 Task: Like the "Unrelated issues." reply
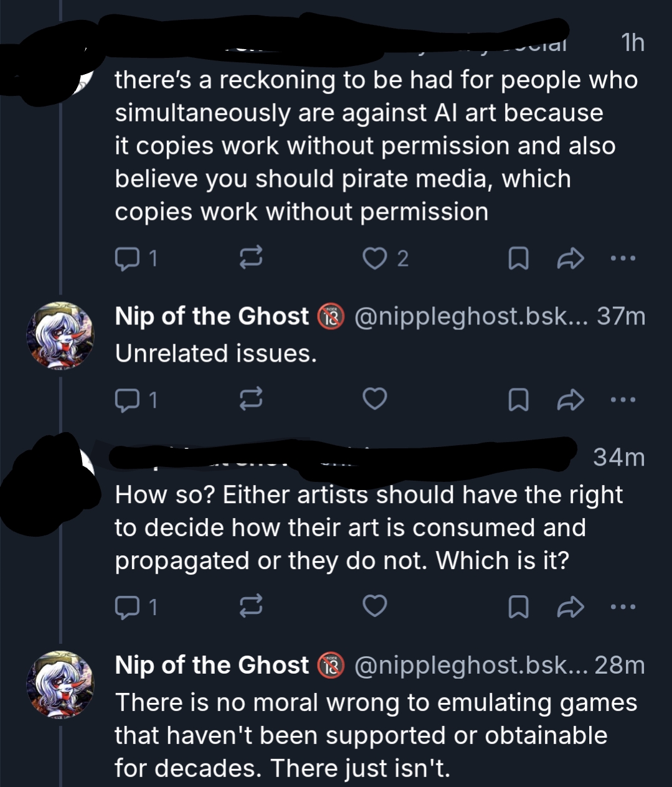pyautogui.click(x=375, y=399)
